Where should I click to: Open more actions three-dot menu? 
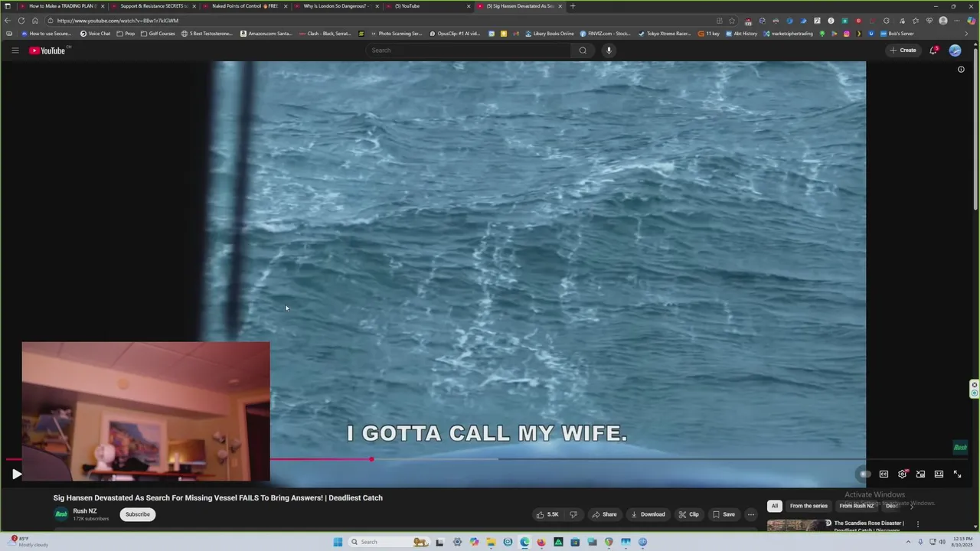pos(751,514)
